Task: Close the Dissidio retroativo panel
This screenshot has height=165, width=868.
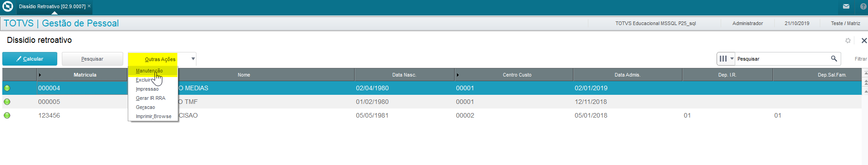Action: (864, 41)
